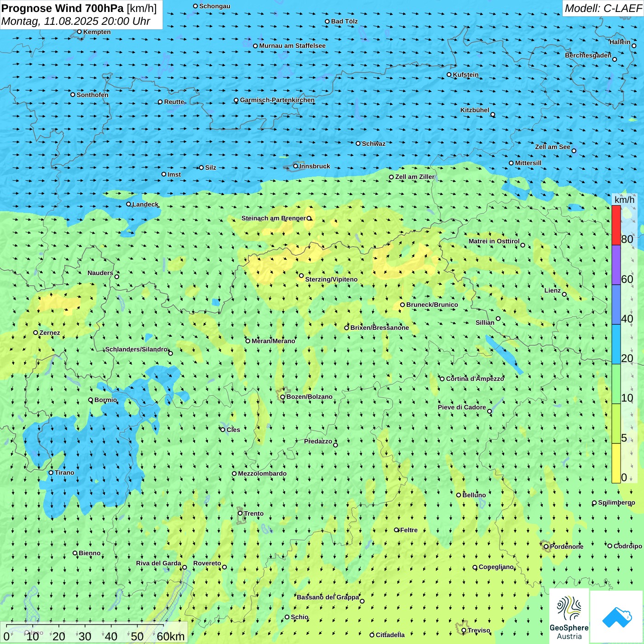
Task: Click the Garmisch-Partenkirchen city marker
Action: tap(236, 100)
